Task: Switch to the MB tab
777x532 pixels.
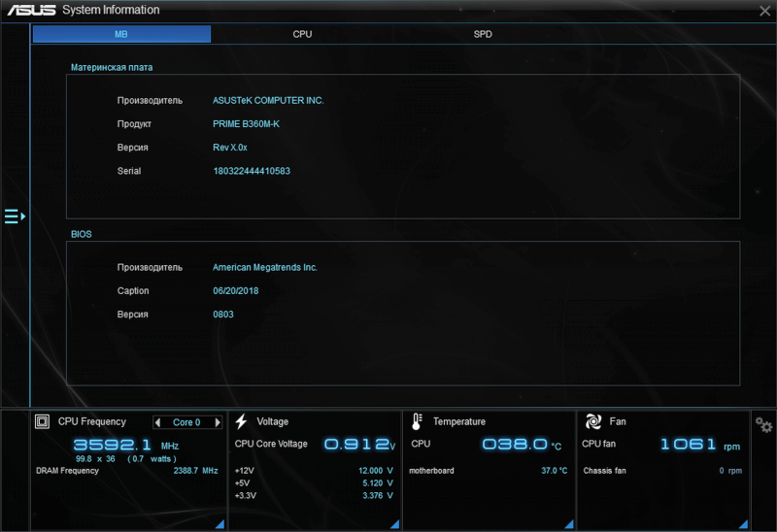Action: click(121, 34)
